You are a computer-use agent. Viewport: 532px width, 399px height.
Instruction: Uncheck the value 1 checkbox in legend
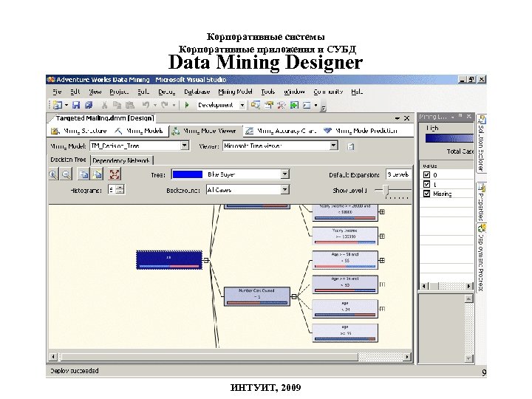point(427,184)
